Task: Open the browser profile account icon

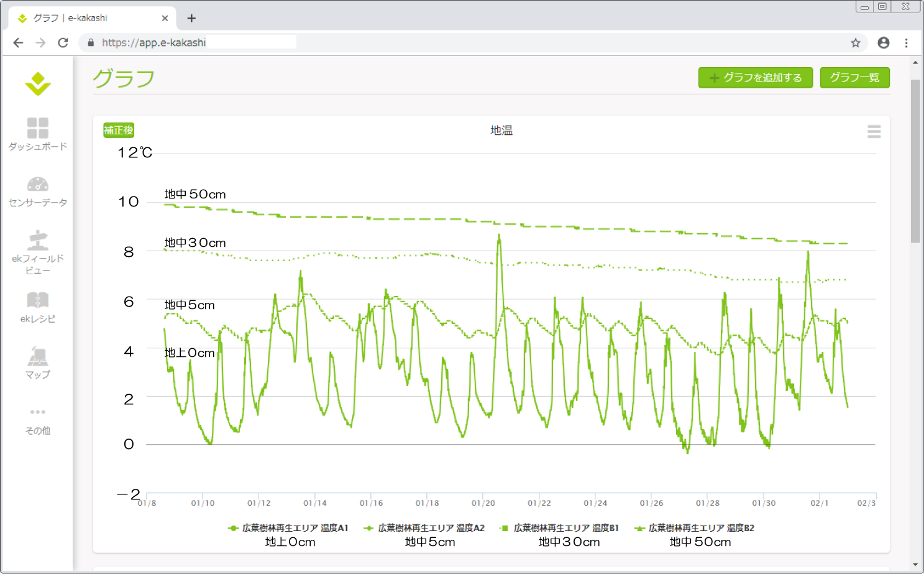Action: (884, 42)
